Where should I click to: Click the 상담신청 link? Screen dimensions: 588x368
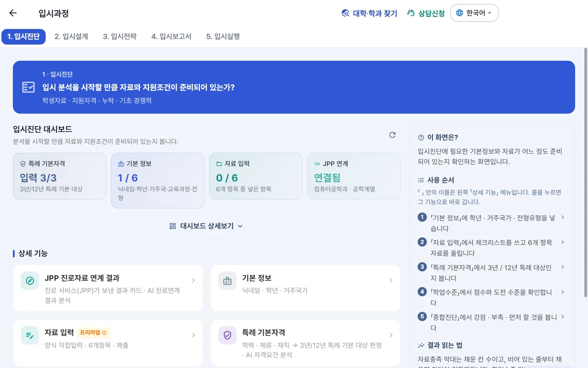[426, 13]
